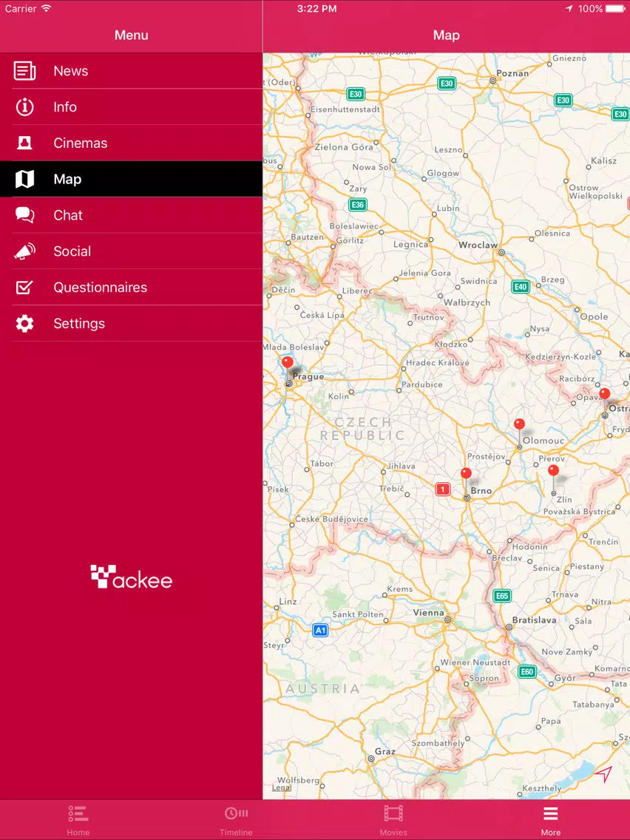The width and height of the screenshot is (630, 840).
Task: Tap the E65 highway shield
Action: [502, 596]
